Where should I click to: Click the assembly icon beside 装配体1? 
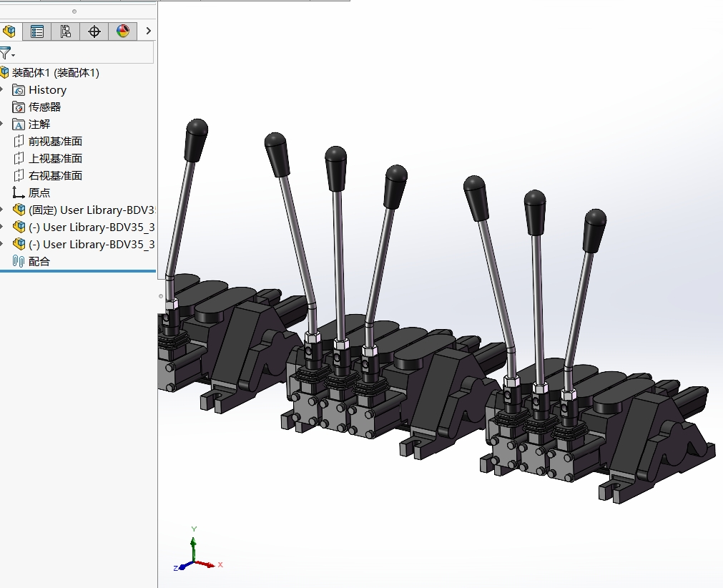[4, 72]
